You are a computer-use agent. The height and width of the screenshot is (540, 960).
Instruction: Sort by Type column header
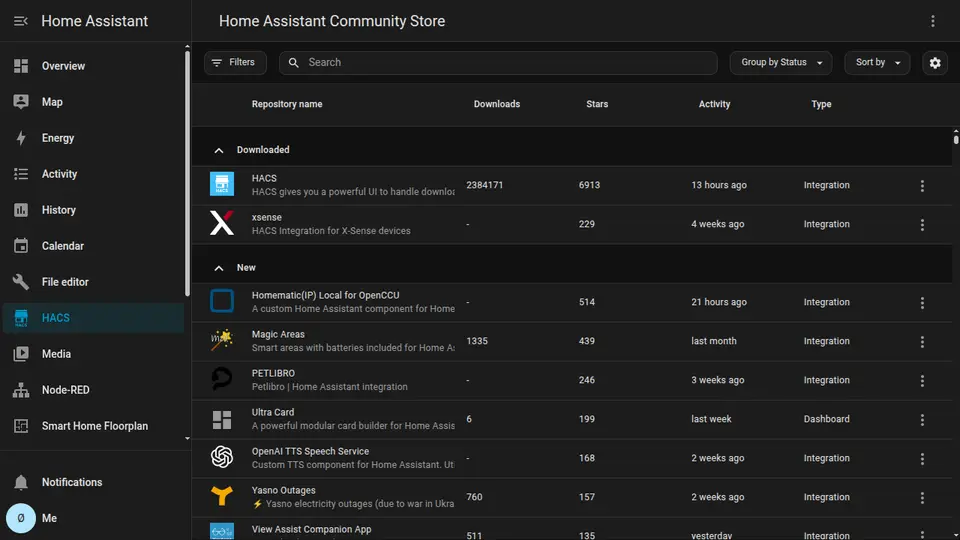(x=821, y=104)
